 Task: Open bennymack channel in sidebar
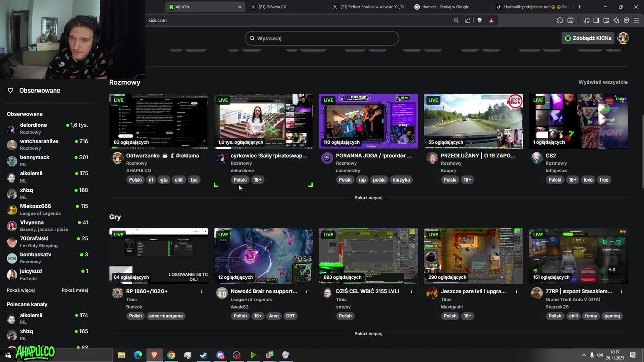coord(47,160)
